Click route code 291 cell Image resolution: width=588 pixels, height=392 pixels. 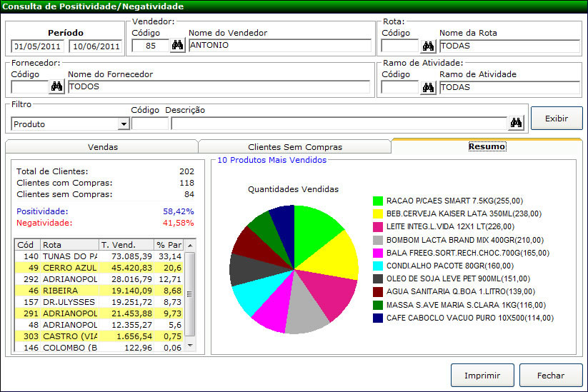(27, 313)
